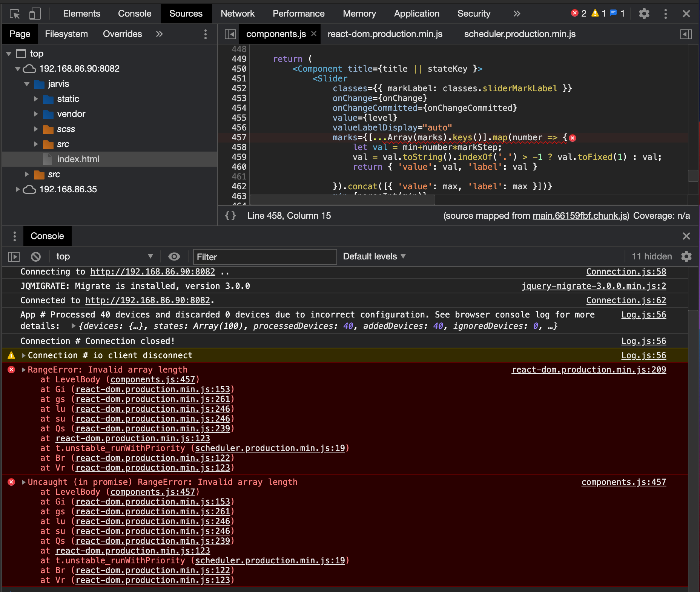Open the Memory panel
Screen dimensions: 700x592
[x=359, y=14]
